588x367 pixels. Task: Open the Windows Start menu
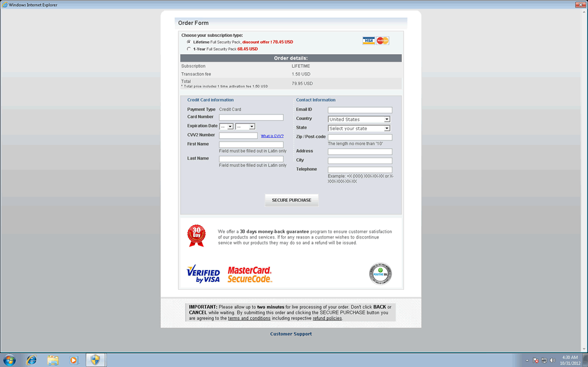(10, 360)
